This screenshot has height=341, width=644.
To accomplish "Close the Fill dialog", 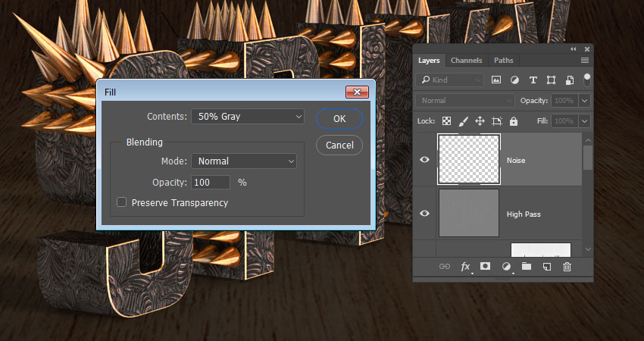I will point(357,92).
